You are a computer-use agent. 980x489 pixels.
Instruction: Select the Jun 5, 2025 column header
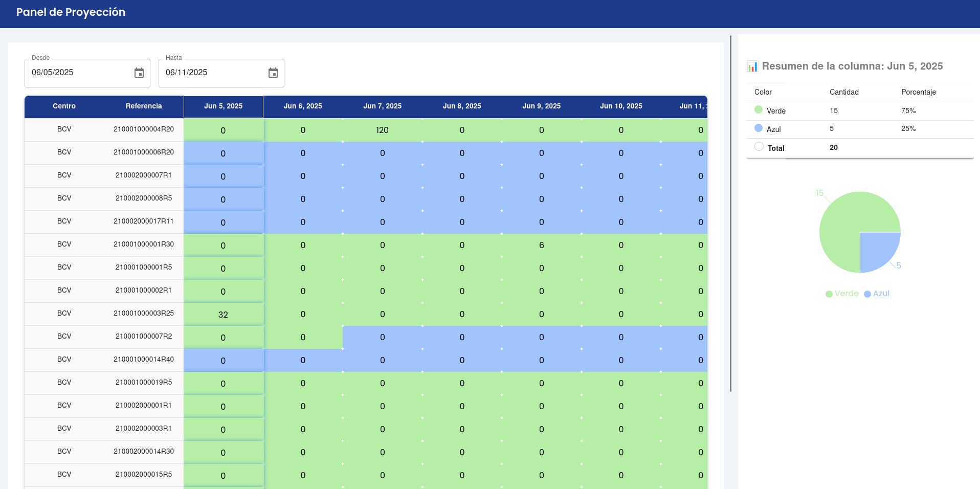(224, 106)
